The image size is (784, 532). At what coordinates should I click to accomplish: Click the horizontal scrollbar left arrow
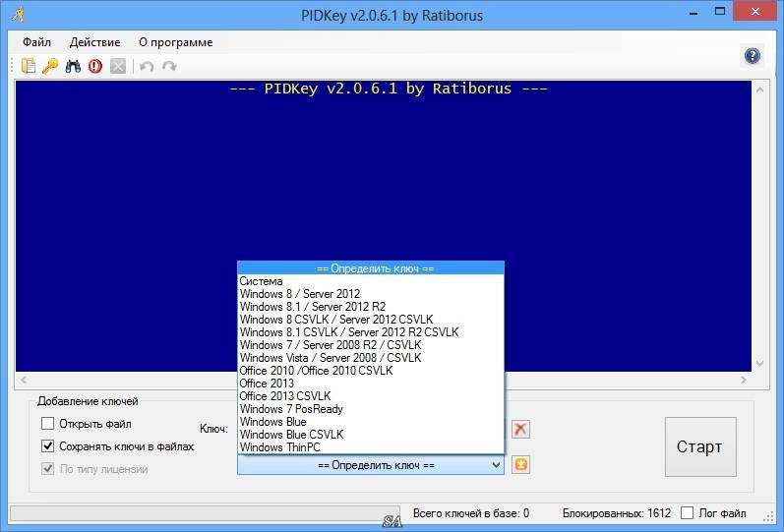point(24,380)
